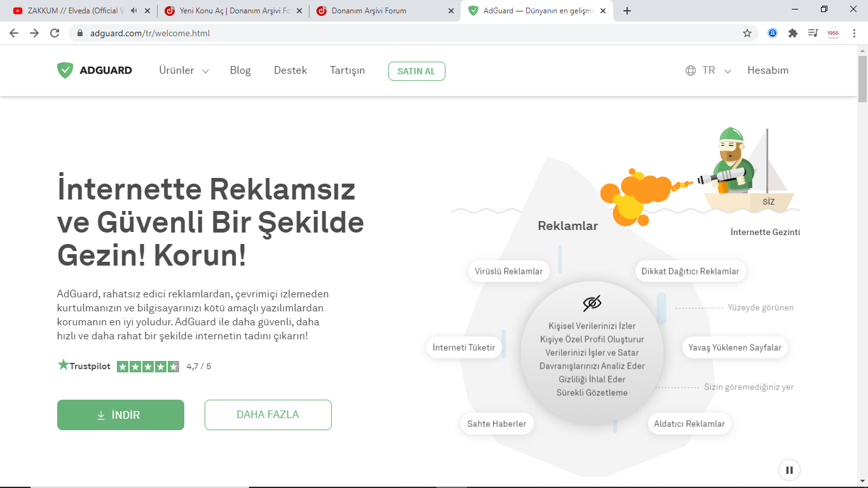Viewport: 868px width, 488px height.
Task: Open the Chrome three-dot menu
Action: tap(853, 33)
